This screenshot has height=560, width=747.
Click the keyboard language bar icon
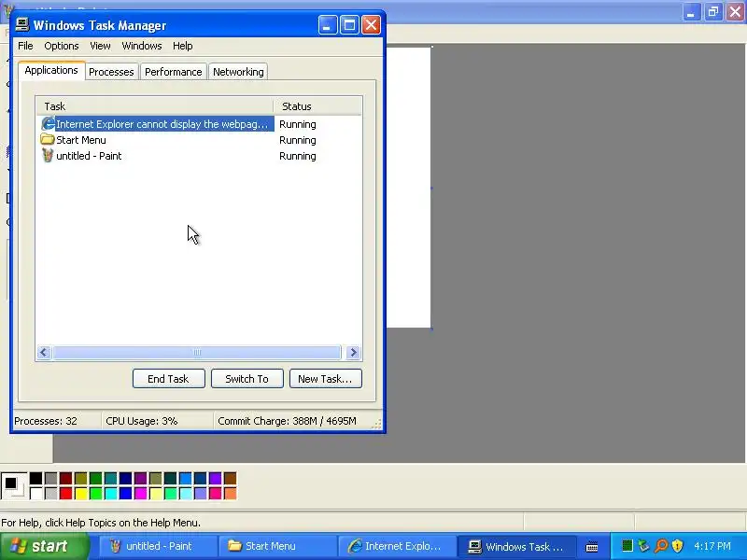tap(592, 547)
